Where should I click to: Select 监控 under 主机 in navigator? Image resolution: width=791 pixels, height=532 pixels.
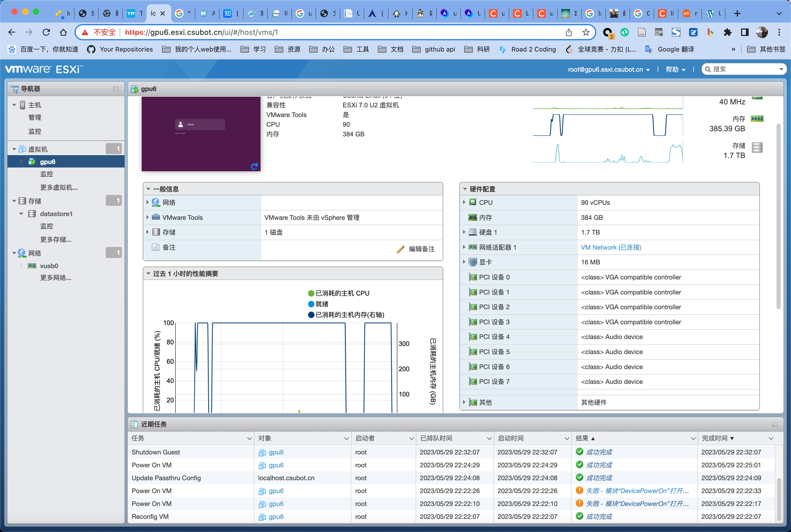click(x=35, y=131)
